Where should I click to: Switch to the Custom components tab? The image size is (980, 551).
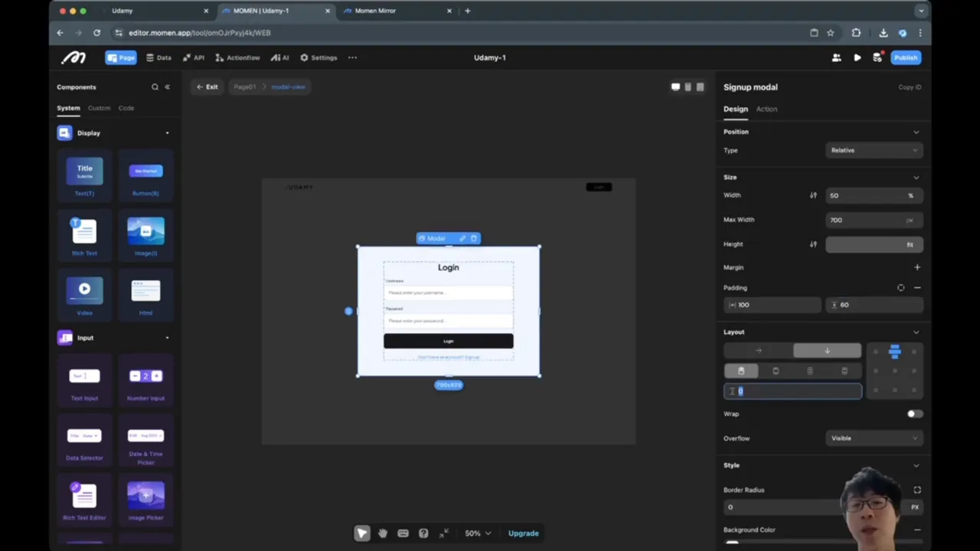pos(99,108)
